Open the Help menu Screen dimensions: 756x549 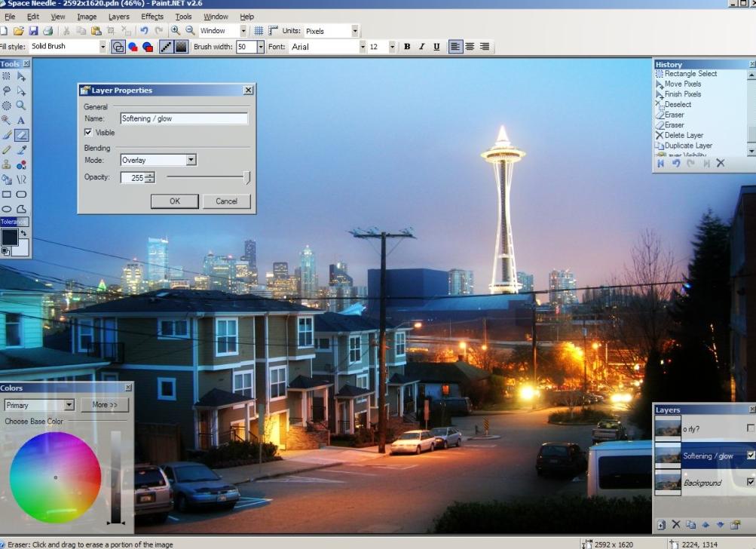click(x=247, y=17)
